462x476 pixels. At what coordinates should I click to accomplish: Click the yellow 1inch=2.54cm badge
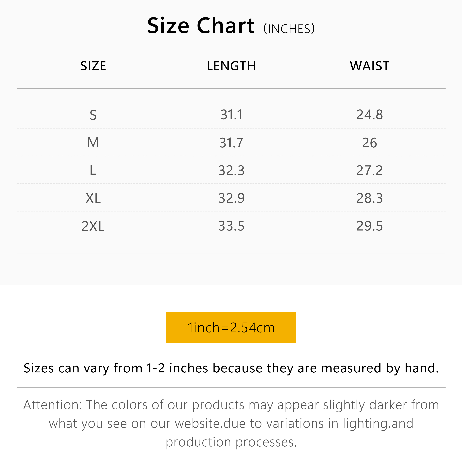click(231, 327)
